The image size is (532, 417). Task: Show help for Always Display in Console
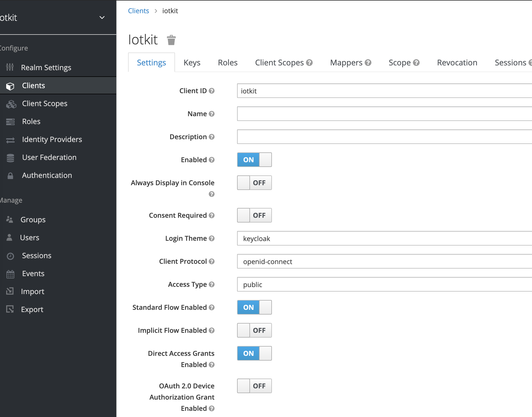212,194
